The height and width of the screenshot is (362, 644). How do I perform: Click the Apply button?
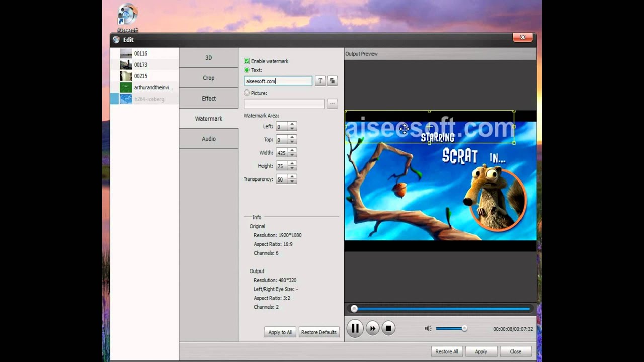(481, 351)
